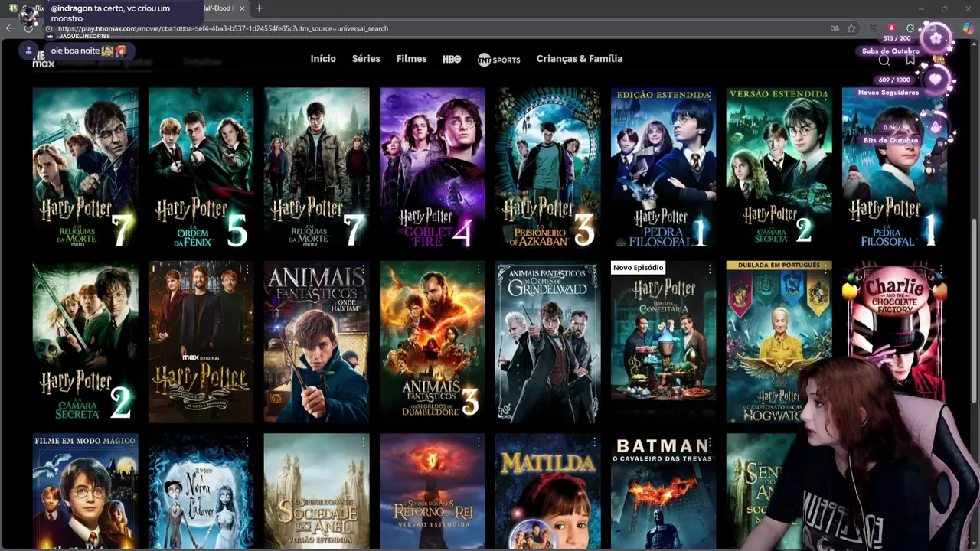The height and width of the screenshot is (551, 980).
Task: Open Sociedade do Anel Versão Estendida poster
Action: click(x=316, y=490)
